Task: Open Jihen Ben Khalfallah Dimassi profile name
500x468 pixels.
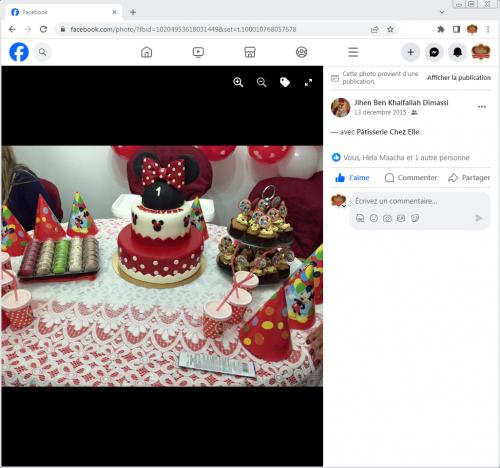Action: pyautogui.click(x=401, y=102)
